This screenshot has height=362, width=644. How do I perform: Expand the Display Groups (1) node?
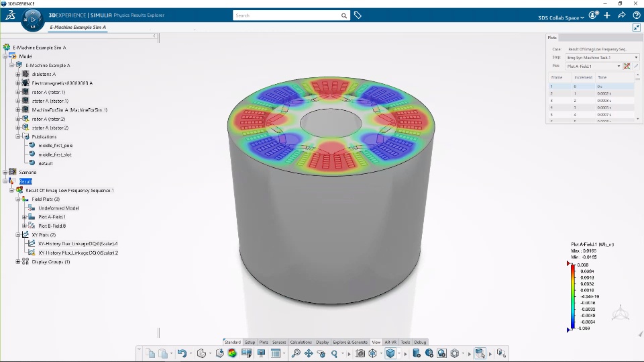[x=18, y=262]
